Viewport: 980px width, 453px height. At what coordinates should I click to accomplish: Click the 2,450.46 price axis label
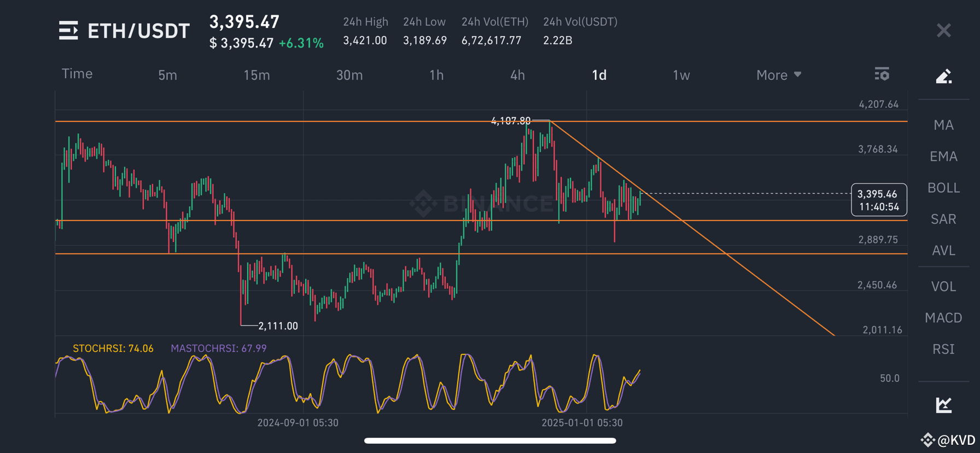click(x=877, y=285)
